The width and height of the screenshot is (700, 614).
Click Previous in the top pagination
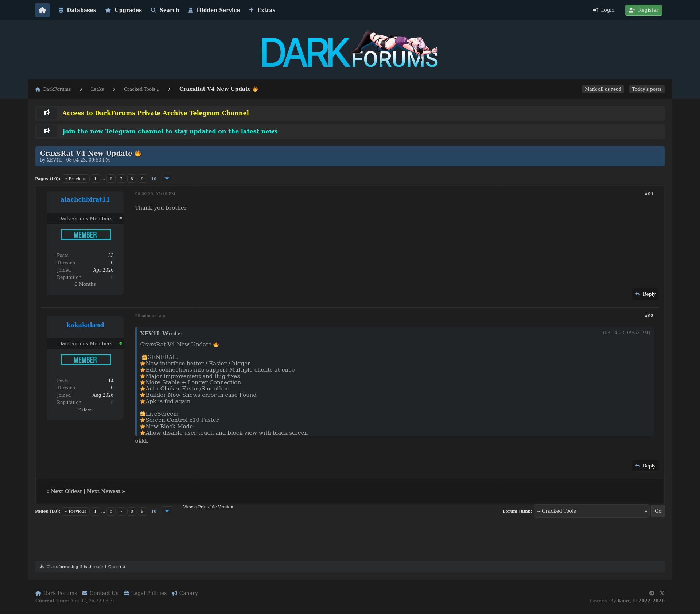[x=75, y=179]
